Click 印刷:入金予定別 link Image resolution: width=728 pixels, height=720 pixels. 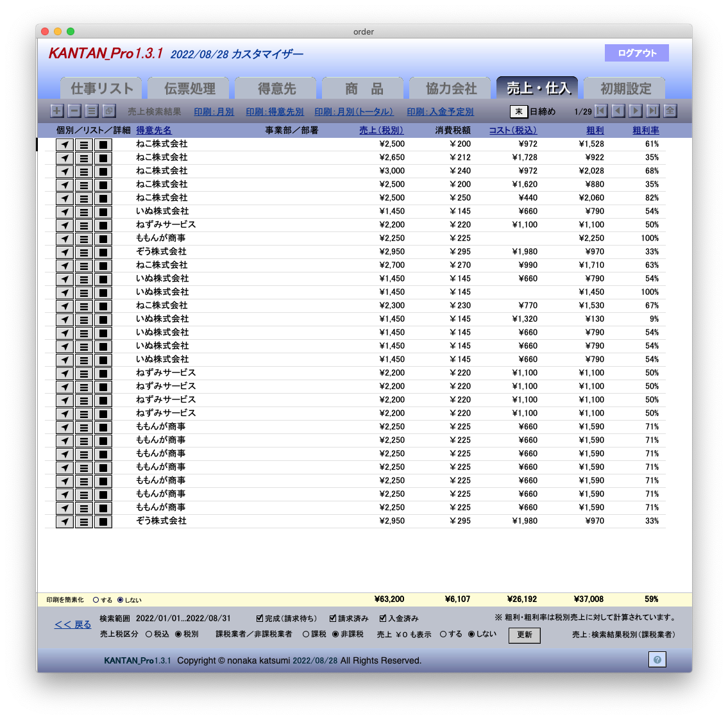click(440, 112)
